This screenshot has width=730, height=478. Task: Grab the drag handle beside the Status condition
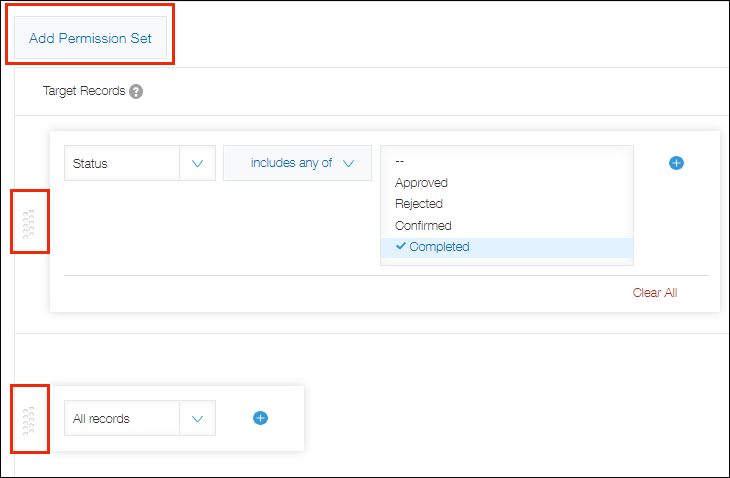pyautogui.click(x=29, y=221)
